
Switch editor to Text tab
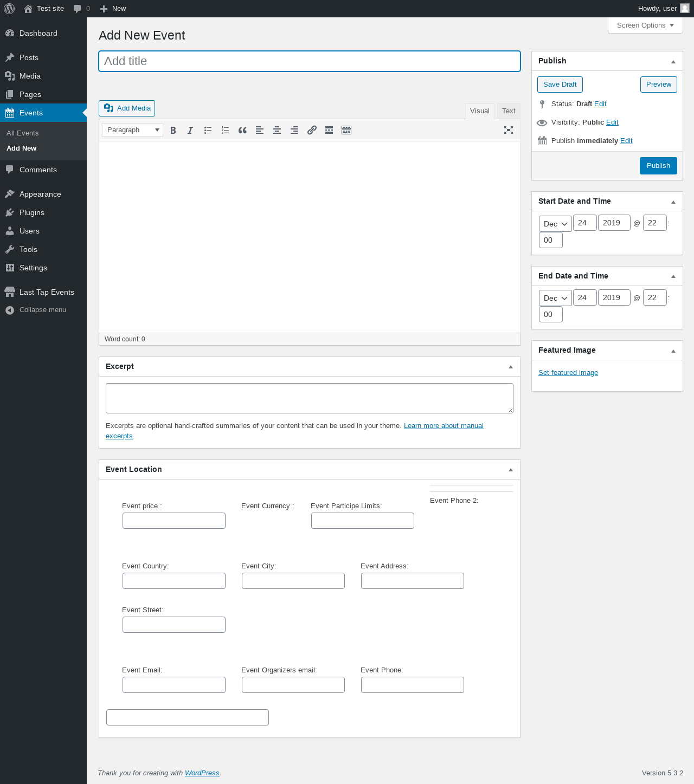click(509, 111)
